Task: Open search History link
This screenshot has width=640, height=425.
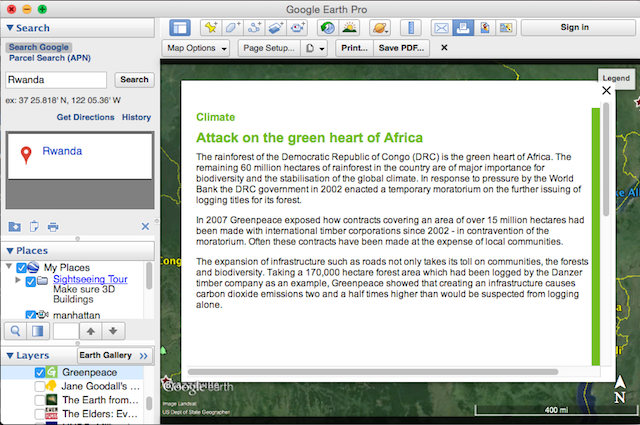Action: click(x=136, y=117)
